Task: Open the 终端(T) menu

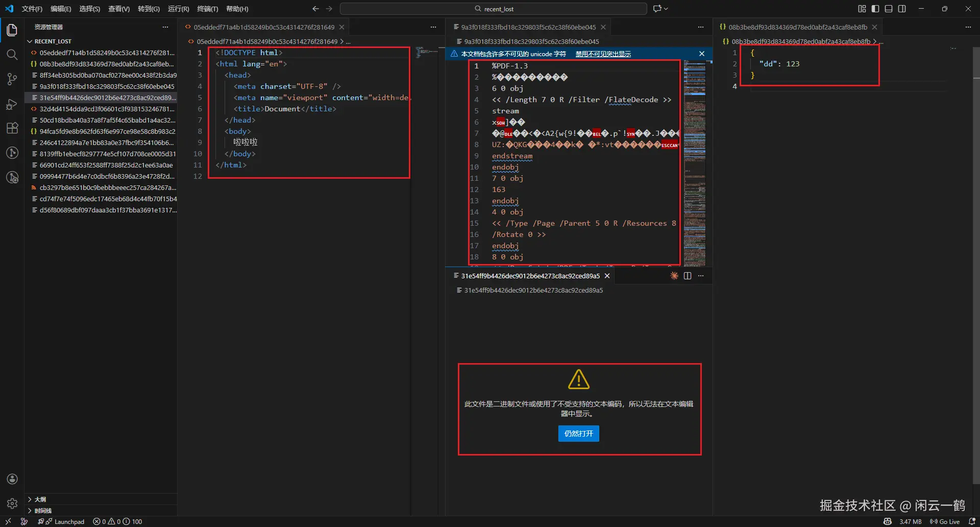Action: tap(207, 9)
